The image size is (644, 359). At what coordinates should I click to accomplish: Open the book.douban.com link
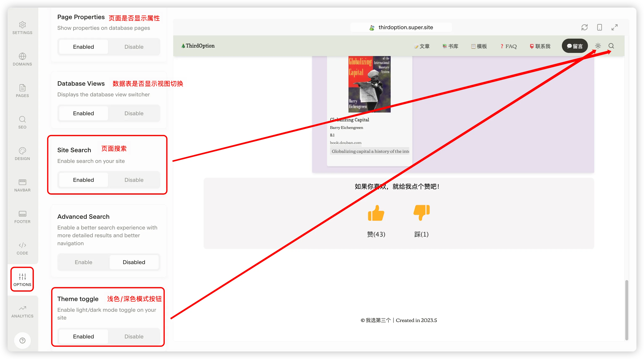pos(346,143)
